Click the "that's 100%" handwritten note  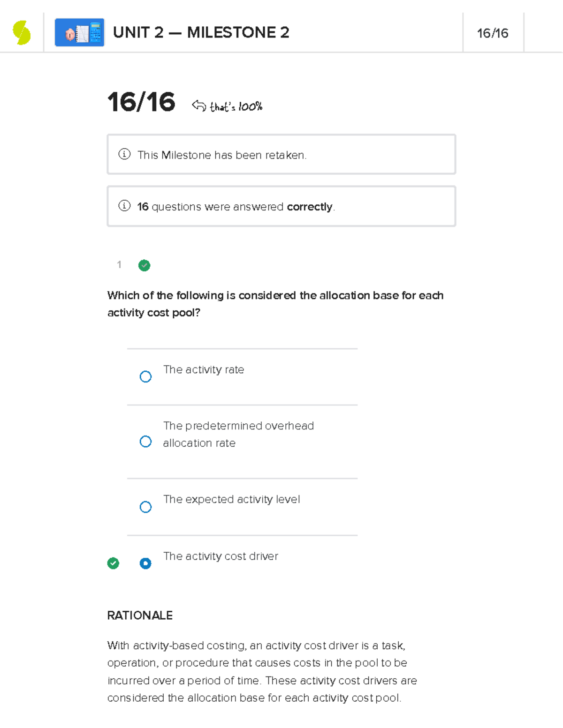pyautogui.click(x=236, y=107)
